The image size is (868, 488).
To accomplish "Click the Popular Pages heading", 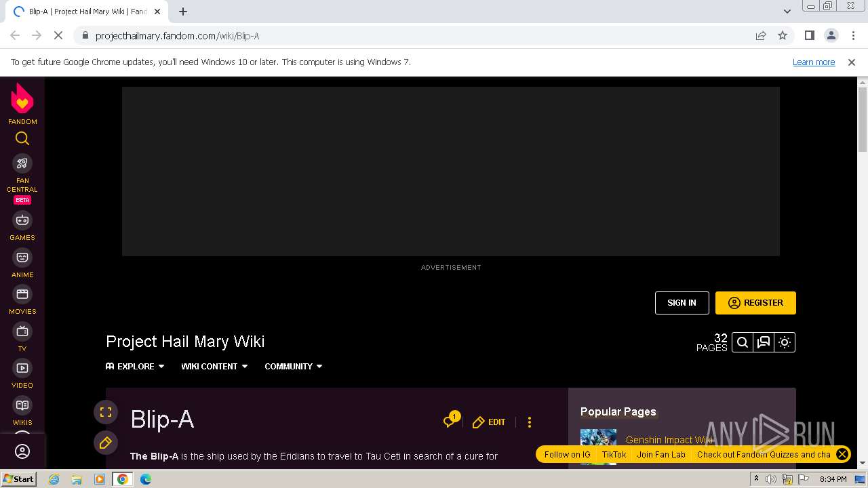I will [618, 411].
